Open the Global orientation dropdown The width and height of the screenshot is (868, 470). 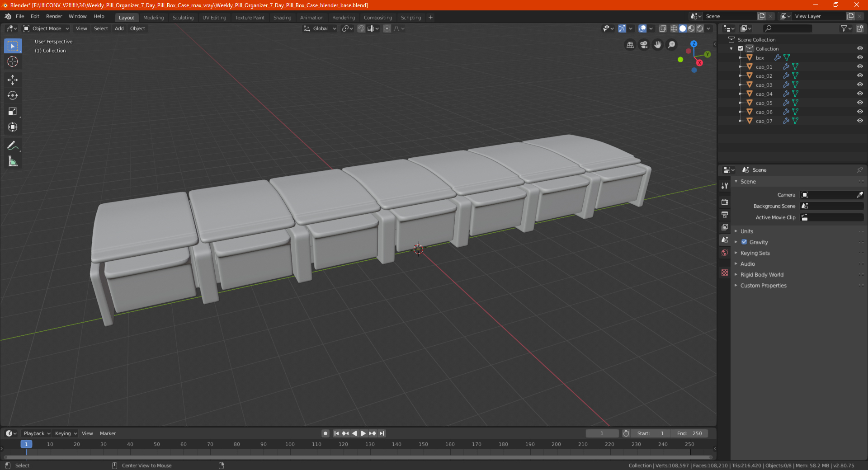[320, 28]
